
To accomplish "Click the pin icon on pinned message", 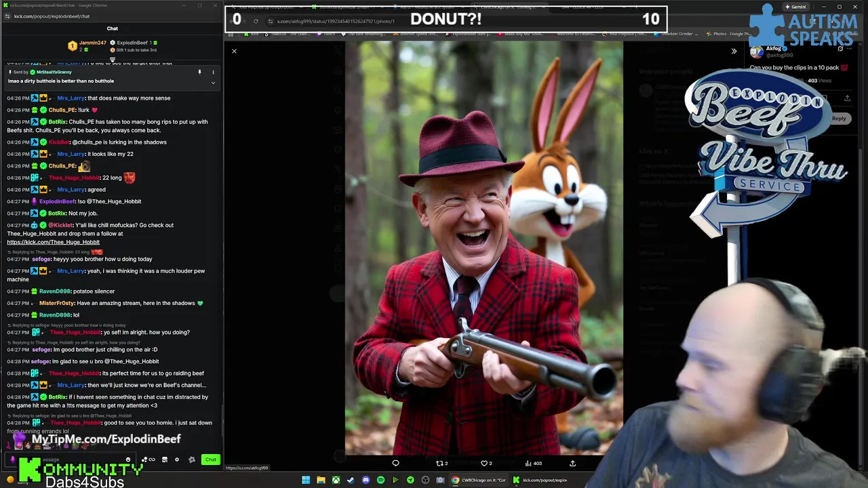I will click(x=199, y=72).
